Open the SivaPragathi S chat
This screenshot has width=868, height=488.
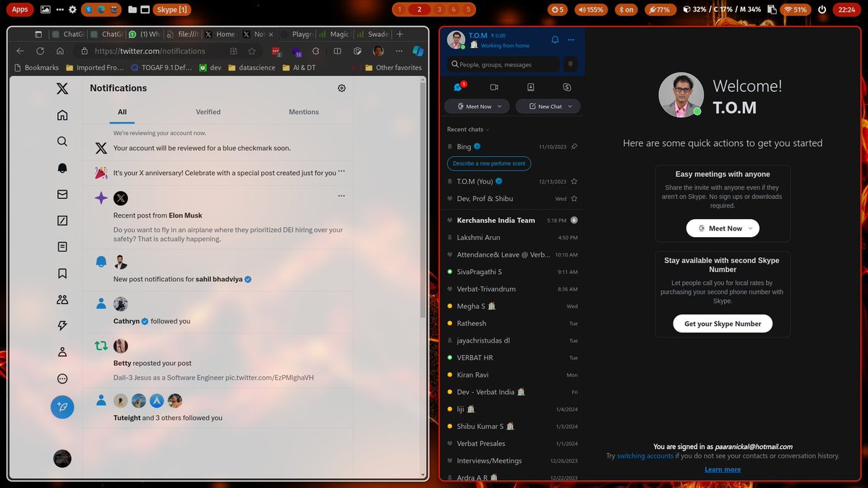pos(511,272)
